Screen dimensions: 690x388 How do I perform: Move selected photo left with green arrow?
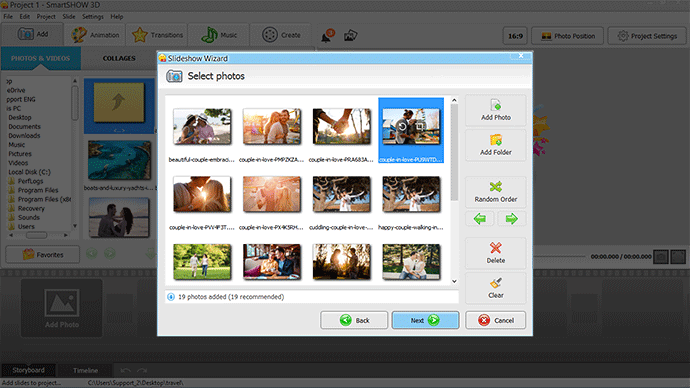(x=480, y=219)
